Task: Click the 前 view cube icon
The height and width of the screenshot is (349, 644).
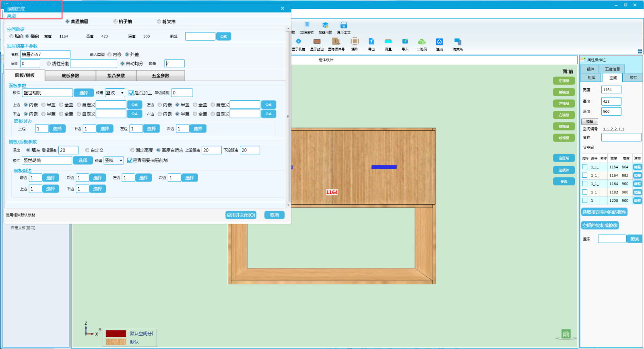Action: tap(566, 334)
